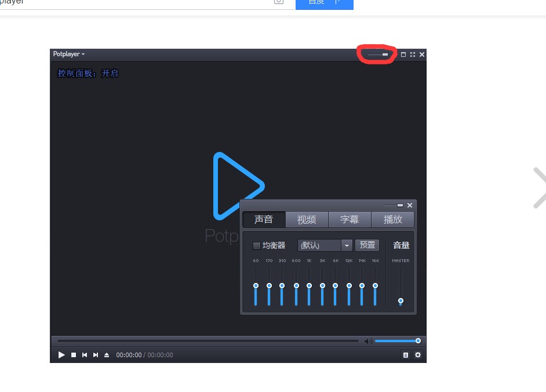The height and width of the screenshot is (392, 546).
Task: Click the Stop playback icon
Action: coord(74,355)
